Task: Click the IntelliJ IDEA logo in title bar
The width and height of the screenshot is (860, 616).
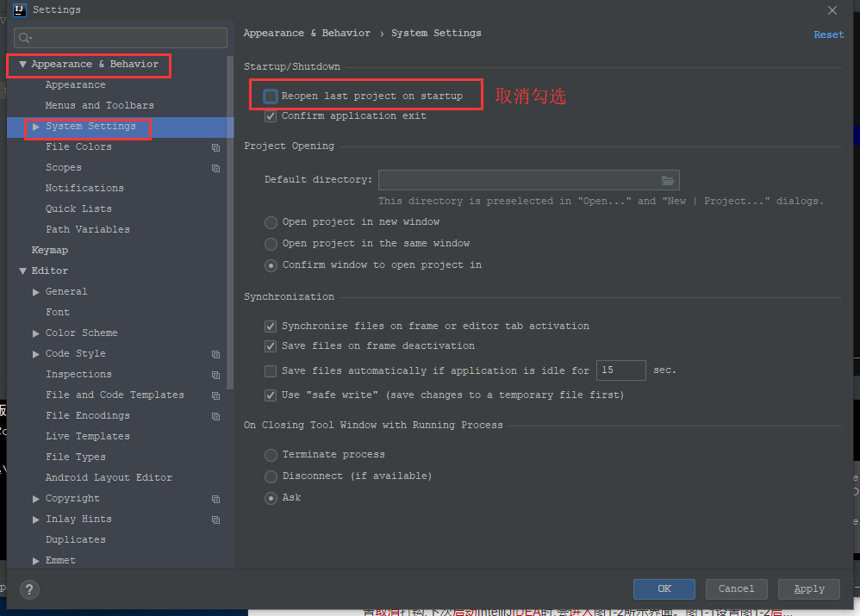Action: [20, 9]
